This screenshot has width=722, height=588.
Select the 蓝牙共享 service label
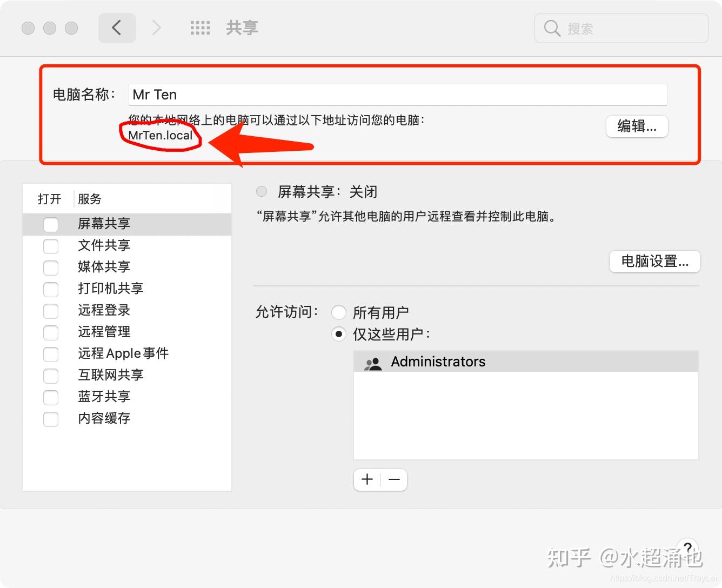[x=104, y=397]
